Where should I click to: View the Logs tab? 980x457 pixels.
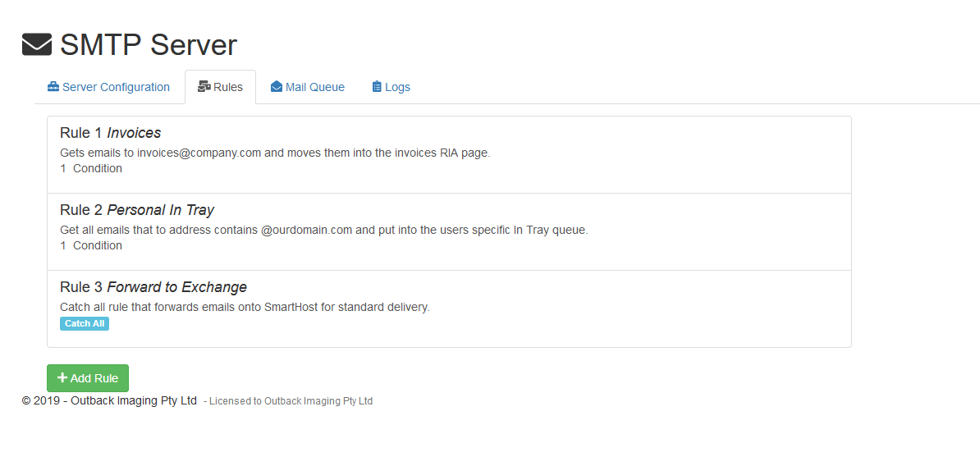coord(397,87)
